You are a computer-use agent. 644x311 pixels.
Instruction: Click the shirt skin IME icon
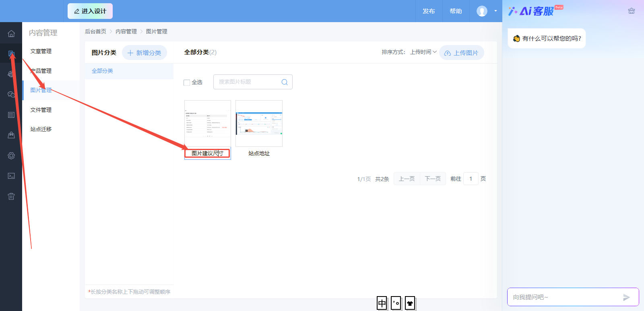point(410,303)
